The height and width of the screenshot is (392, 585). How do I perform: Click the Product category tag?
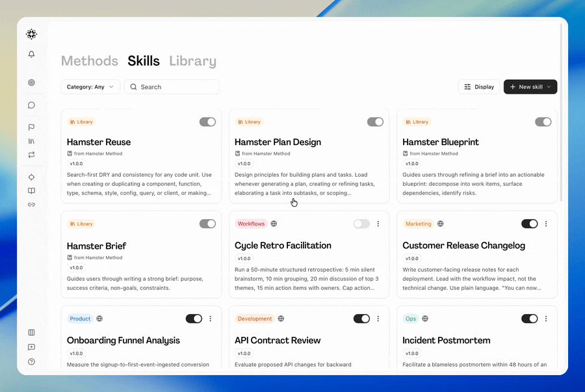point(80,319)
